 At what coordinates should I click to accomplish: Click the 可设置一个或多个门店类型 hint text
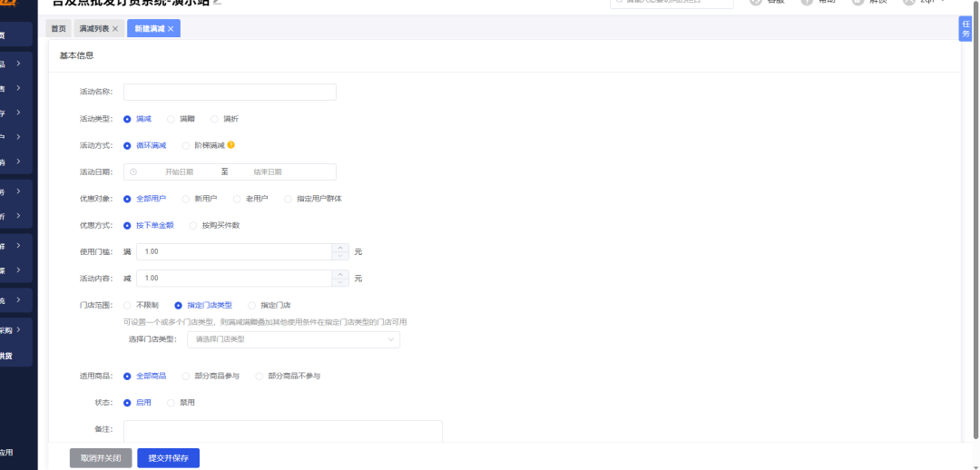pos(265,322)
